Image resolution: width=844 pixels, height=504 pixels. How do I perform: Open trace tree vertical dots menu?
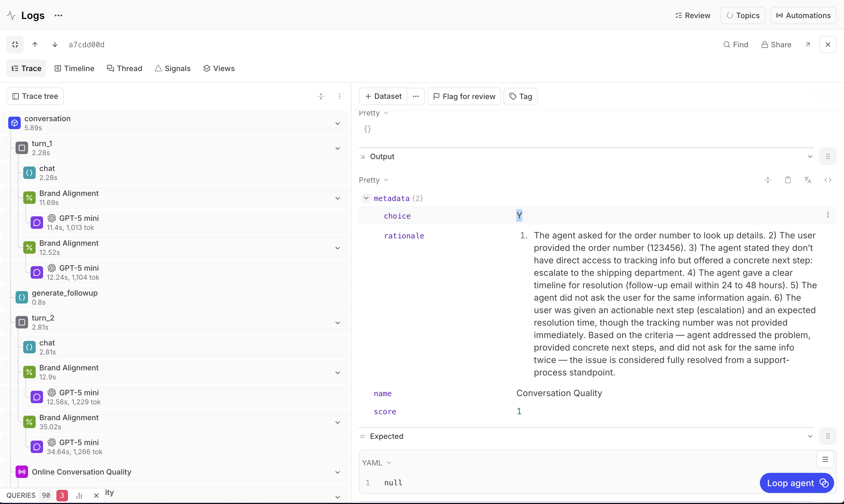point(340,96)
